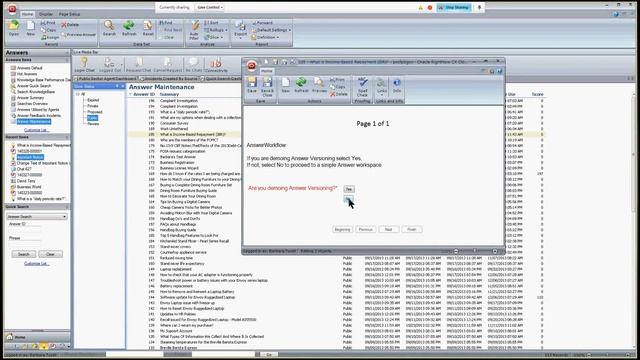Open Chat 627 in Recent Items

(24, 169)
